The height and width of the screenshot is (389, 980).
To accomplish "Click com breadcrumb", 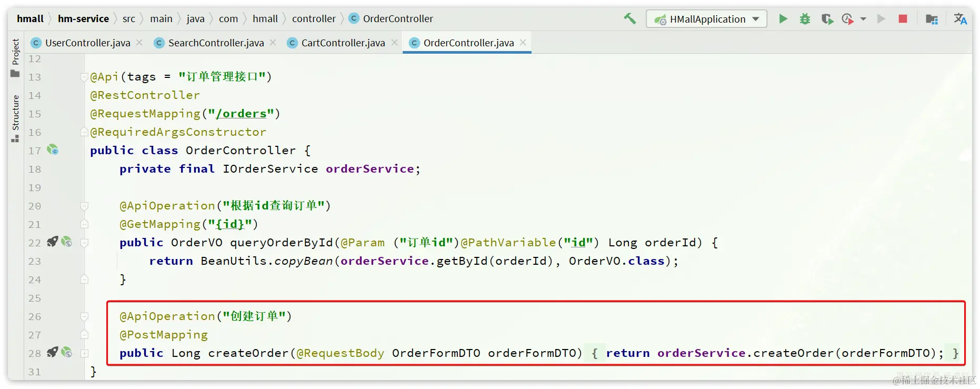I will 228,19.
